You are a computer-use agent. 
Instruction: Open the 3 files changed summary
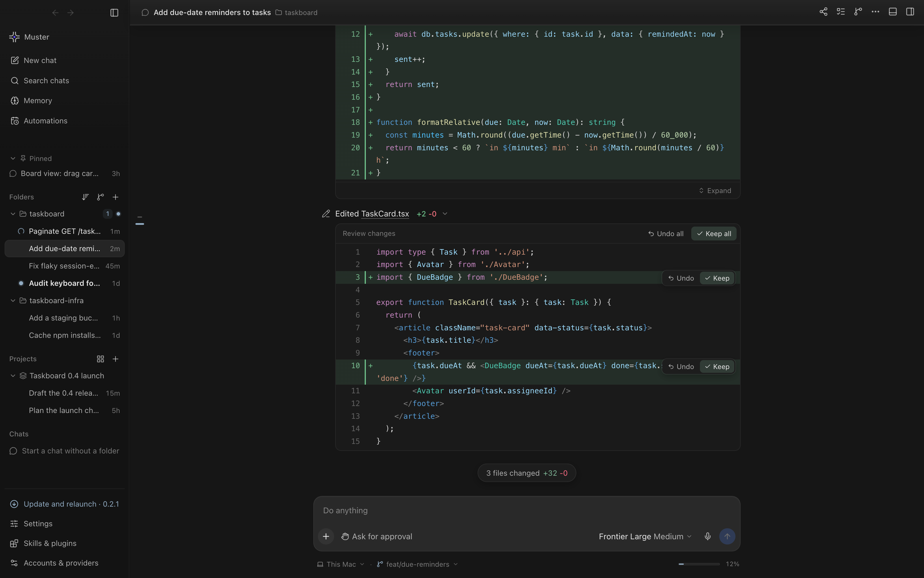coord(526,473)
